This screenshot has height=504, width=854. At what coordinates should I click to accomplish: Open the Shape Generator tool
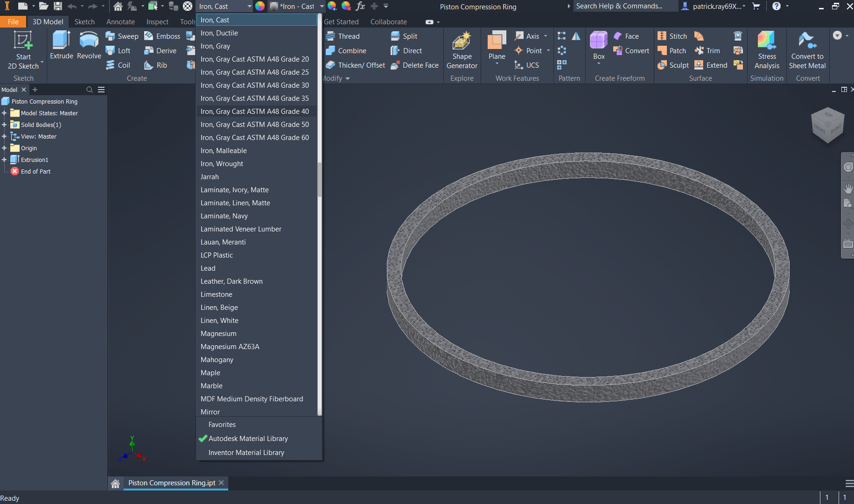click(462, 41)
